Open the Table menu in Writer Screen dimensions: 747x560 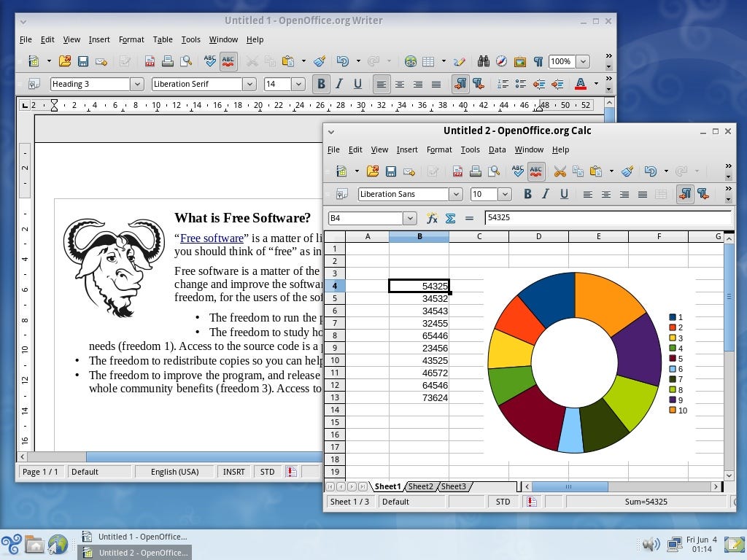163,39
